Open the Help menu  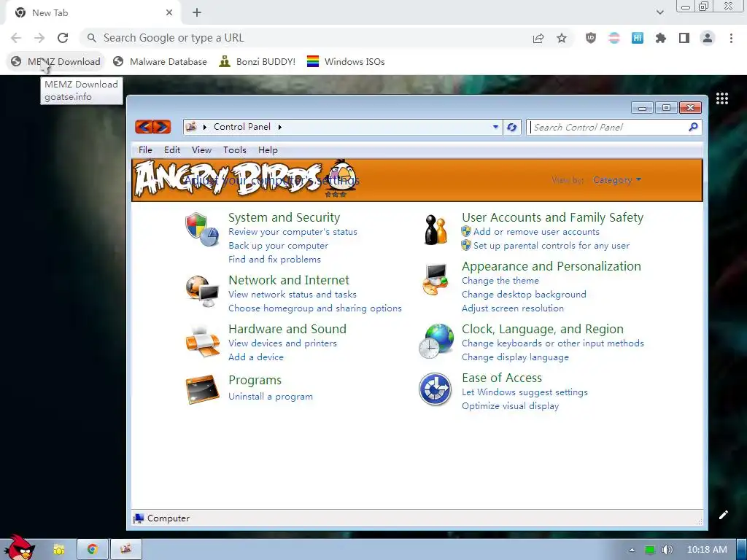point(268,150)
